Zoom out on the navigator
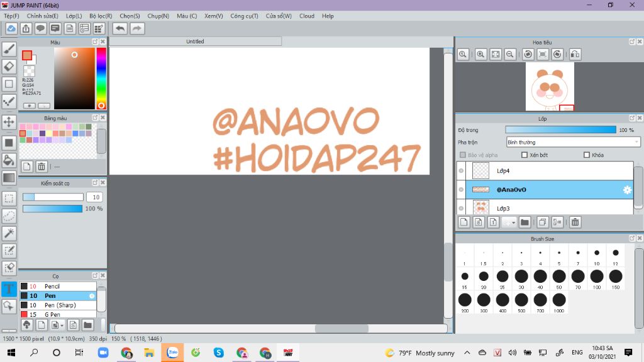Viewport: 644px width, 362px height. coord(510,54)
